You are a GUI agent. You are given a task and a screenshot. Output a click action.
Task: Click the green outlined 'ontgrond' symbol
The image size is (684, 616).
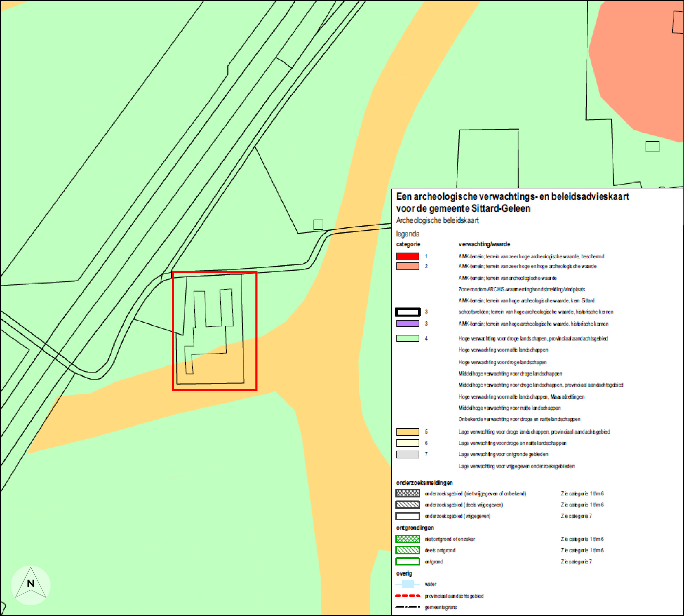pyautogui.click(x=408, y=561)
